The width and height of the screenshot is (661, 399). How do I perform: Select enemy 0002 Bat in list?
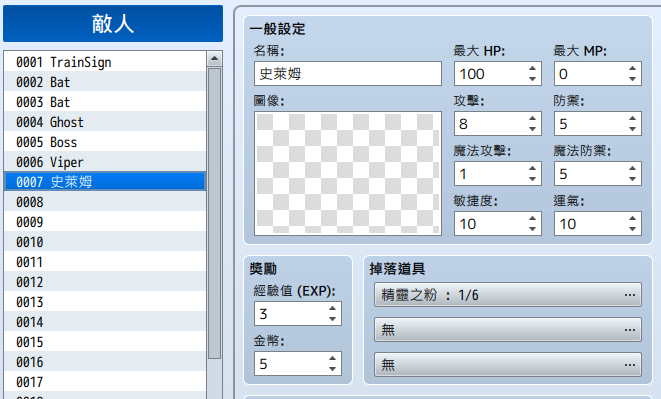click(105, 82)
